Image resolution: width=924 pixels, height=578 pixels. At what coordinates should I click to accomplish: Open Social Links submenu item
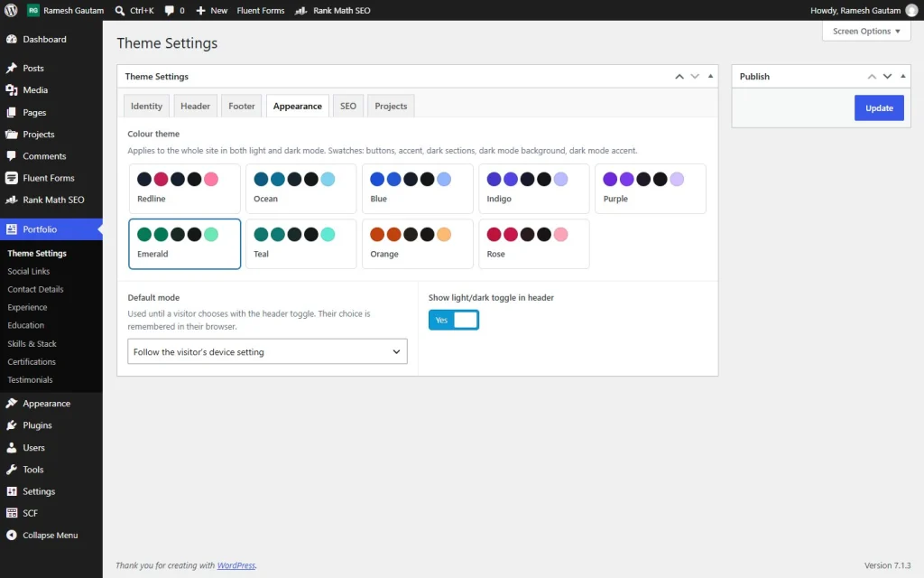coord(28,271)
